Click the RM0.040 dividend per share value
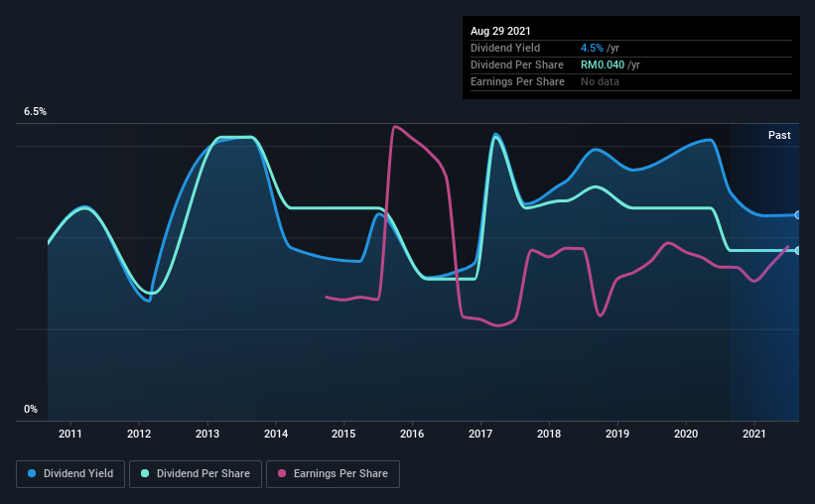This screenshot has width=815, height=504. coord(603,64)
